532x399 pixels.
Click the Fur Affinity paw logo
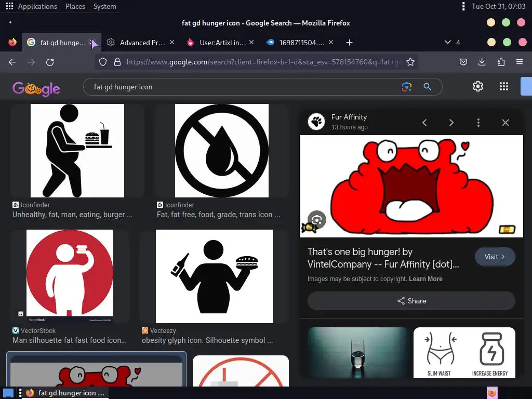point(316,122)
